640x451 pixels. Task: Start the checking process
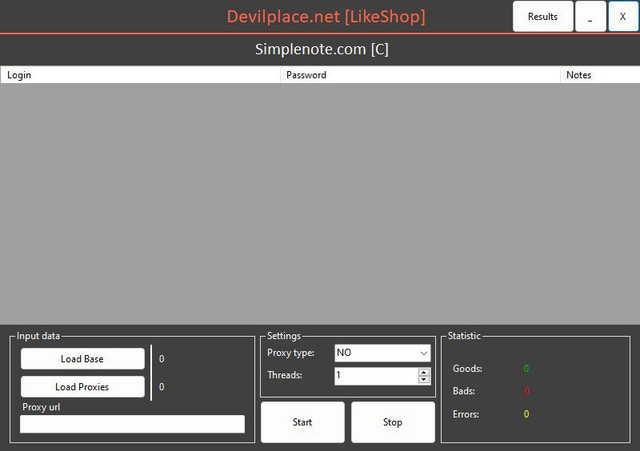(302, 422)
